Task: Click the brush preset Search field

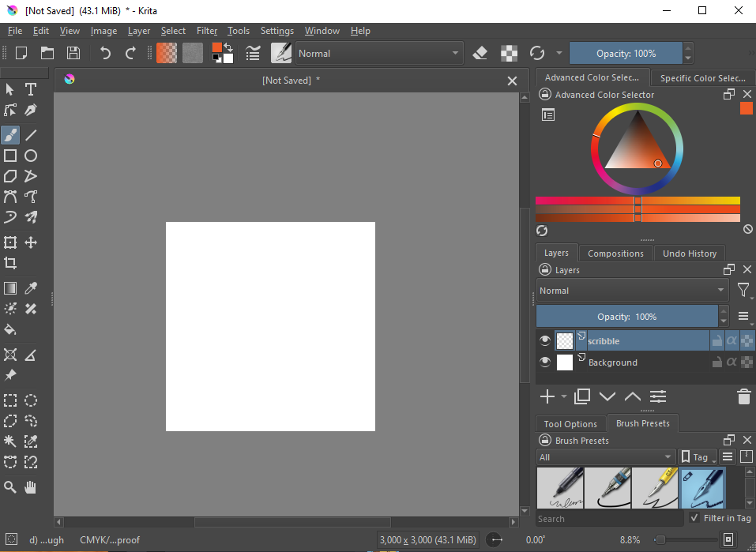Action: pyautogui.click(x=608, y=519)
